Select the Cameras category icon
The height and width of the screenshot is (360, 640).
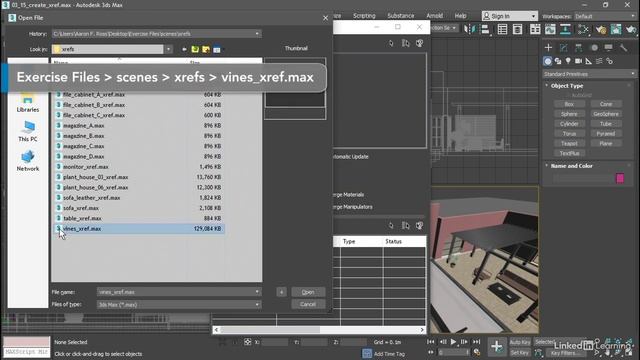[x=578, y=61]
